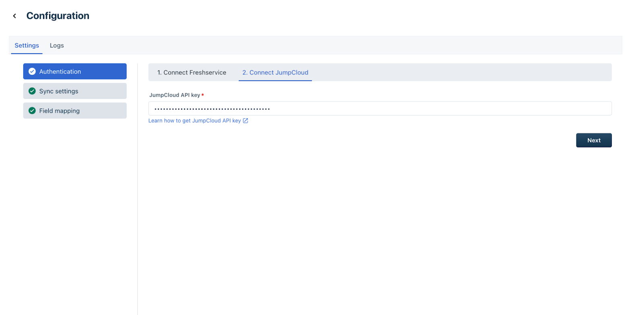Open the Field mapping step

click(75, 111)
